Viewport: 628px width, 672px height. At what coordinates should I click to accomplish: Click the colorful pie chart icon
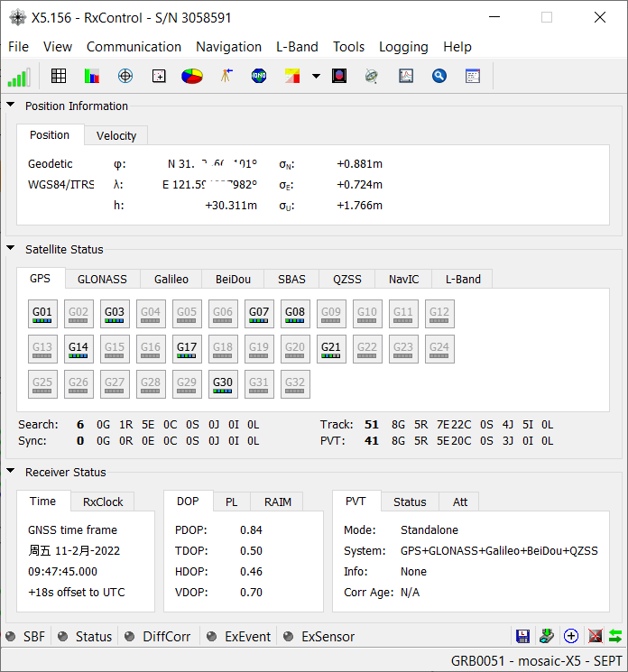[192, 77]
